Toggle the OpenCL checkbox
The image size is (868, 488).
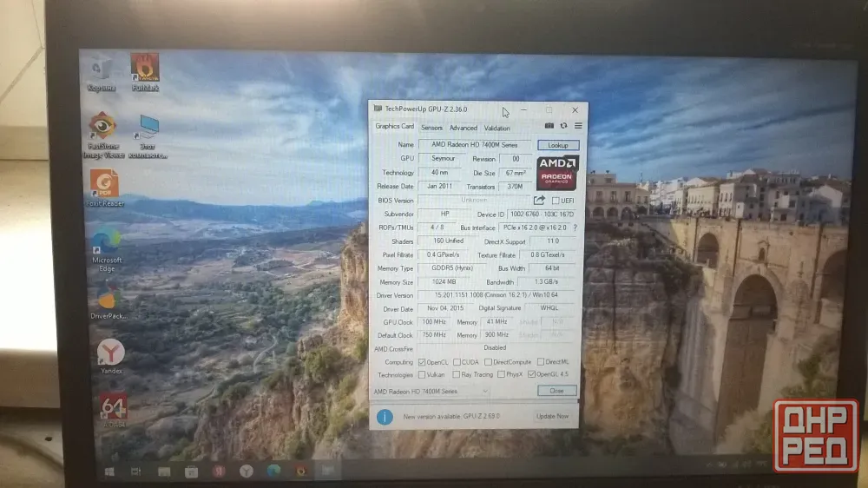click(422, 362)
